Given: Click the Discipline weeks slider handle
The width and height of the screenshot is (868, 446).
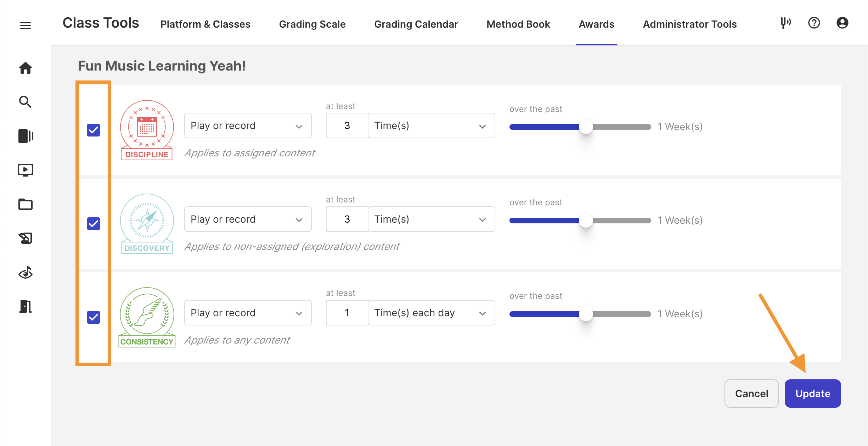Looking at the screenshot, I should click(x=586, y=127).
